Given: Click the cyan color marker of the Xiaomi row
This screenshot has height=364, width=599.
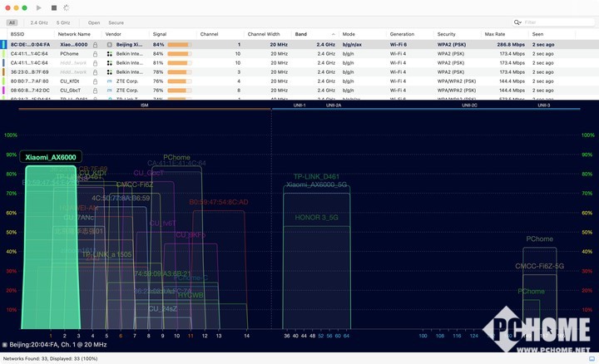Looking at the screenshot, I should [4, 45].
